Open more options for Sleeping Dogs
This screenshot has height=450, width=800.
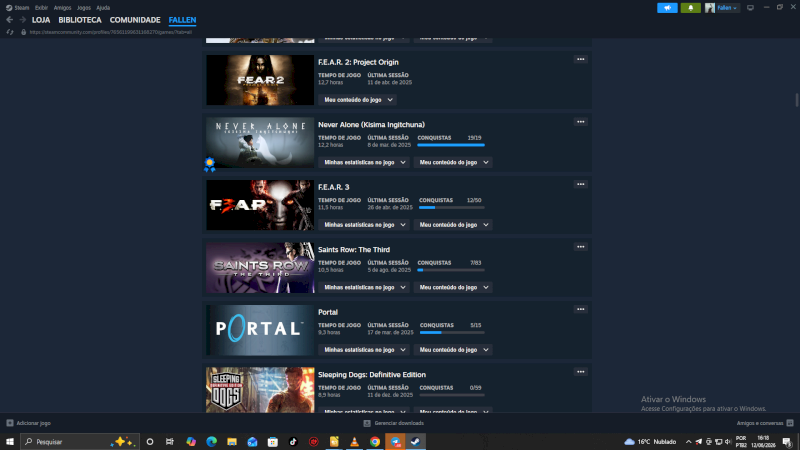pos(581,372)
